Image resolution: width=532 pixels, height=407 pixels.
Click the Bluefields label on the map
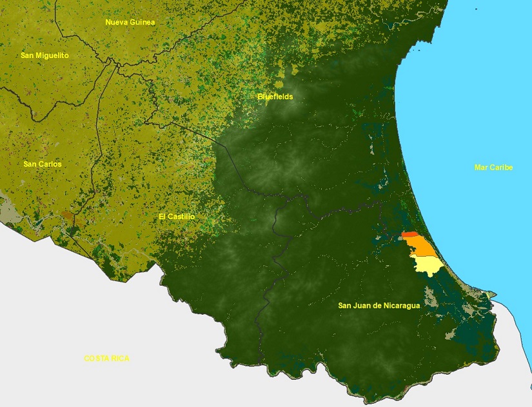(275, 97)
